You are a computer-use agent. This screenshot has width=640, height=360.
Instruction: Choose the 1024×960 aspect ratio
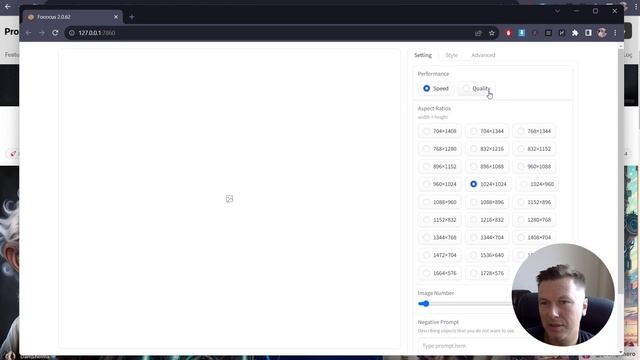537,184
